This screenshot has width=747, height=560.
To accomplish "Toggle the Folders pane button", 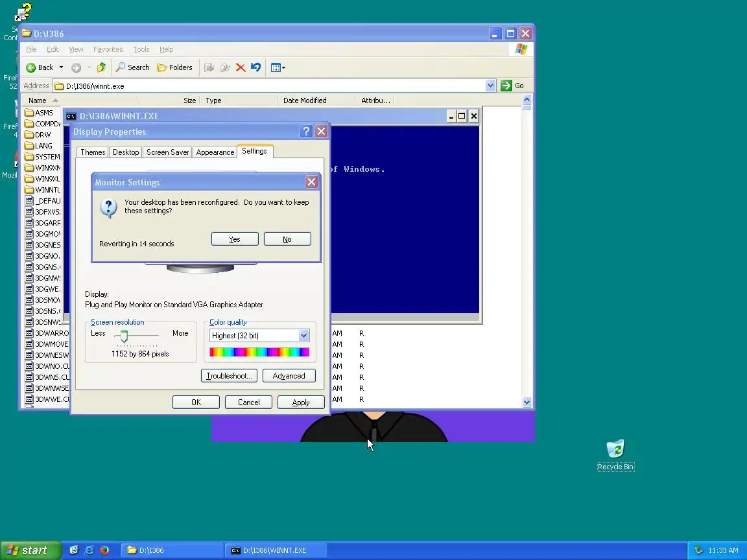I will point(175,67).
